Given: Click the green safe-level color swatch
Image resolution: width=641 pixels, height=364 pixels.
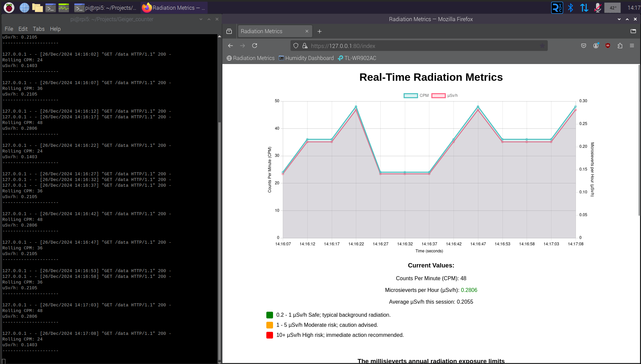Looking at the screenshot, I should (x=270, y=315).
